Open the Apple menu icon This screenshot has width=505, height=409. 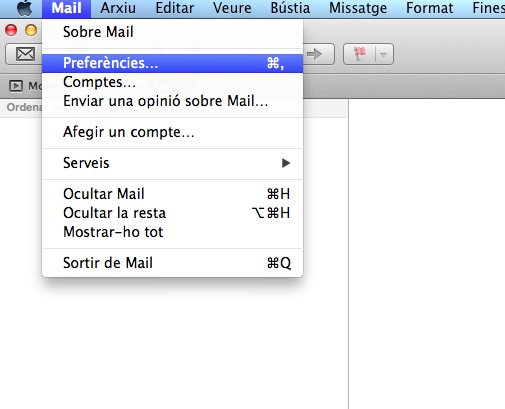pos(25,8)
